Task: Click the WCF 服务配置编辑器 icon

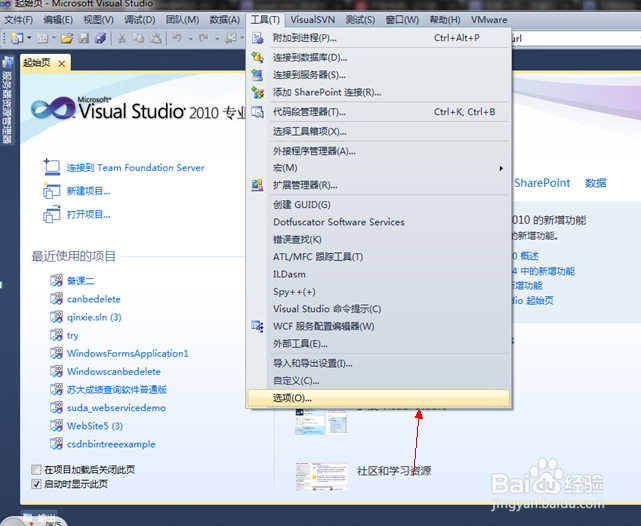Action: (258, 326)
